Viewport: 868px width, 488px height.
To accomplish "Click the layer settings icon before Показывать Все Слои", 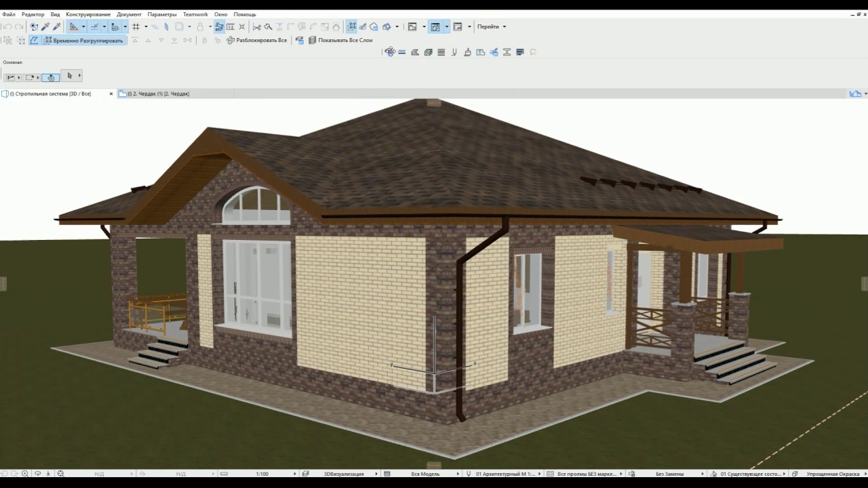I will point(299,41).
